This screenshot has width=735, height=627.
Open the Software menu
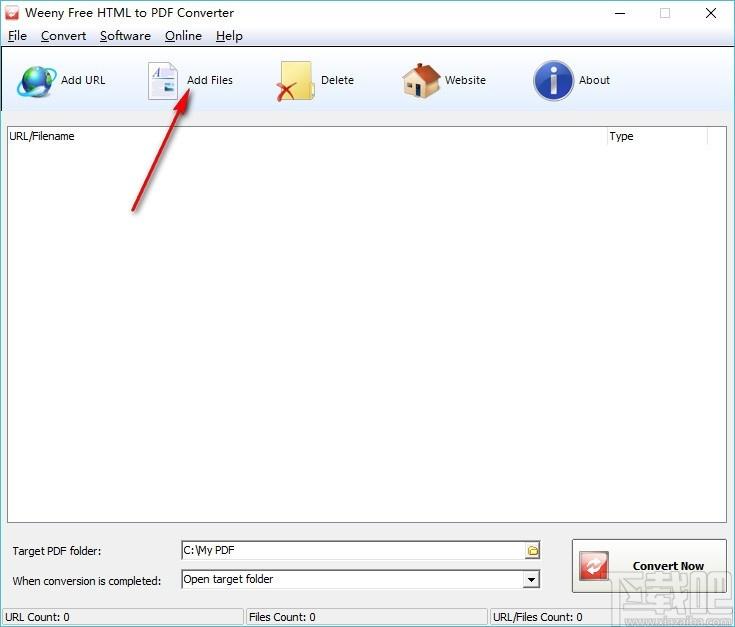(125, 36)
